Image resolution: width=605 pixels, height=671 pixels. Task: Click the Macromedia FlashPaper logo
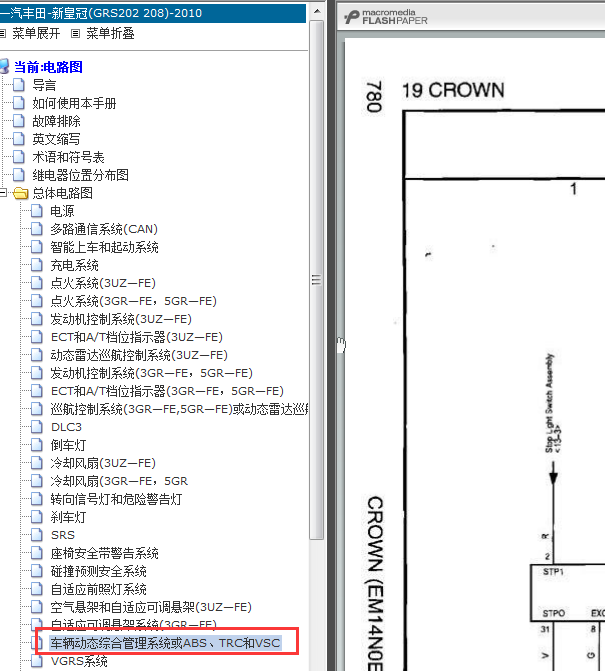(x=386, y=17)
